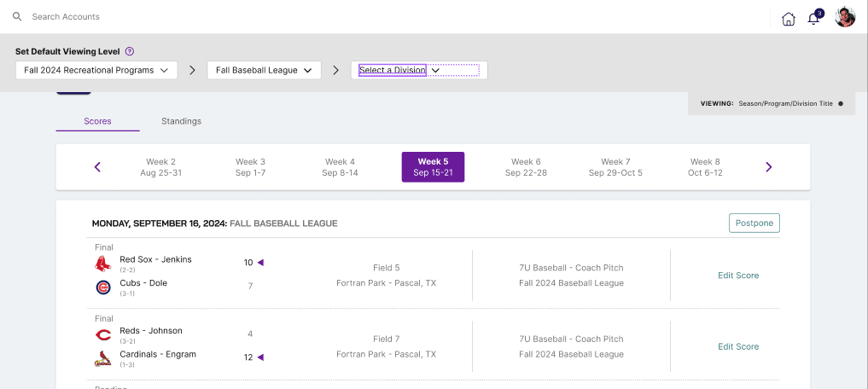Click the Red Sox record (2-2)
Viewport: 868px width, 389px height.
pyautogui.click(x=127, y=270)
